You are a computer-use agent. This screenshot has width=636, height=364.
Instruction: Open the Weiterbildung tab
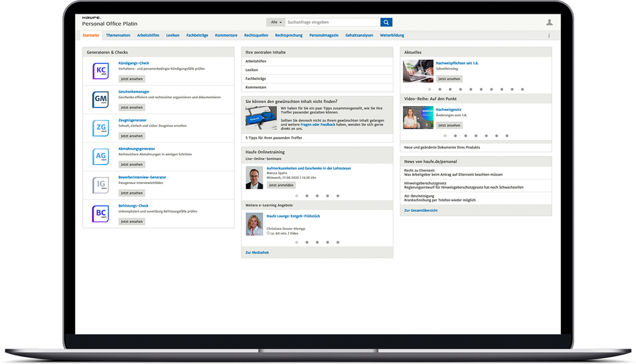[392, 35]
